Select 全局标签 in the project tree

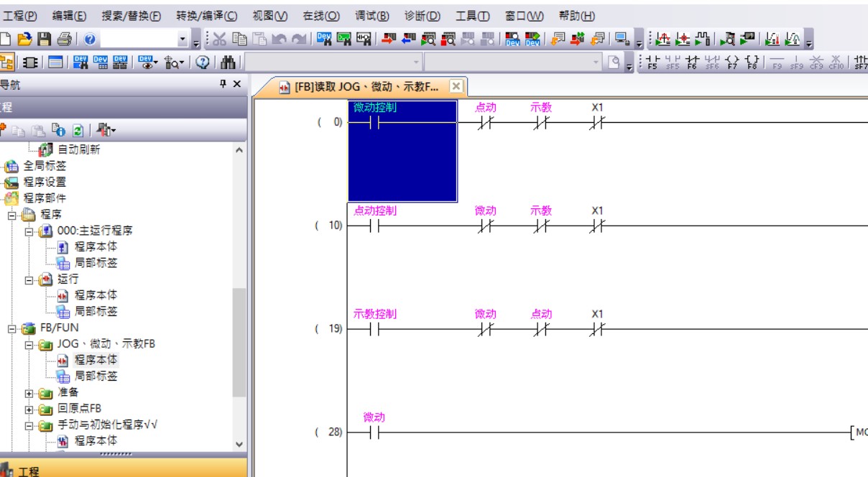[x=45, y=166]
